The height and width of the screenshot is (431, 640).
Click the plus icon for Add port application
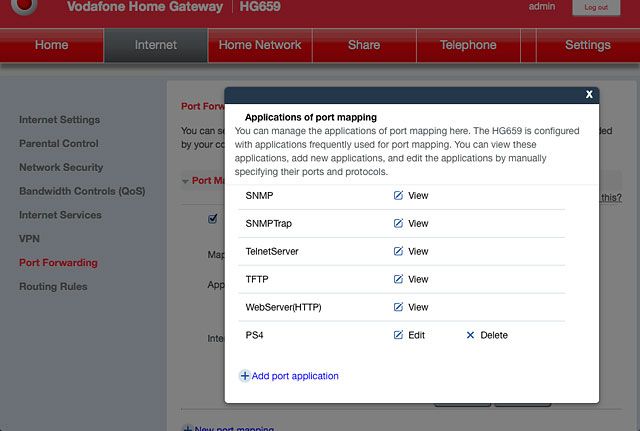(244, 376)
